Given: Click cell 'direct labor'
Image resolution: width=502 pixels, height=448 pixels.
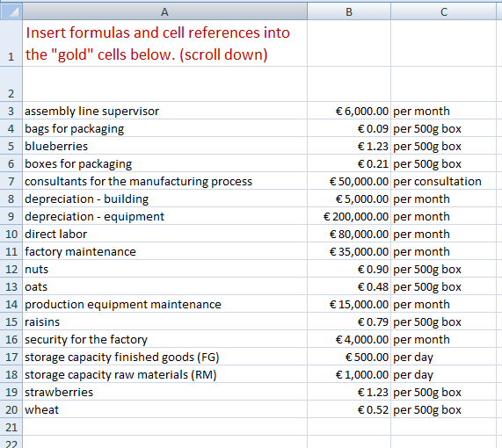Looking at the screenshot, I should pos(165,234).
